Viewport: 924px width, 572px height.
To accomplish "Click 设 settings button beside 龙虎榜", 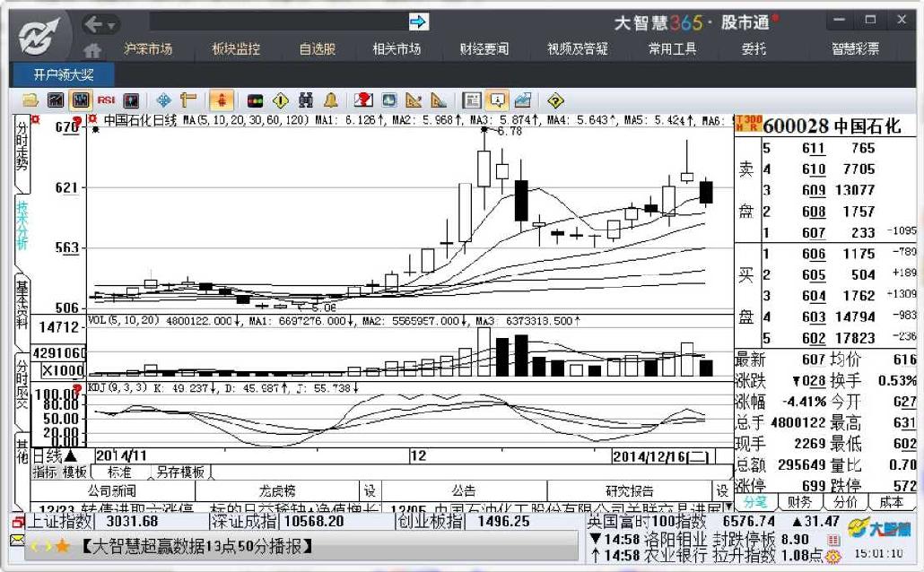I will click(370, 490).
